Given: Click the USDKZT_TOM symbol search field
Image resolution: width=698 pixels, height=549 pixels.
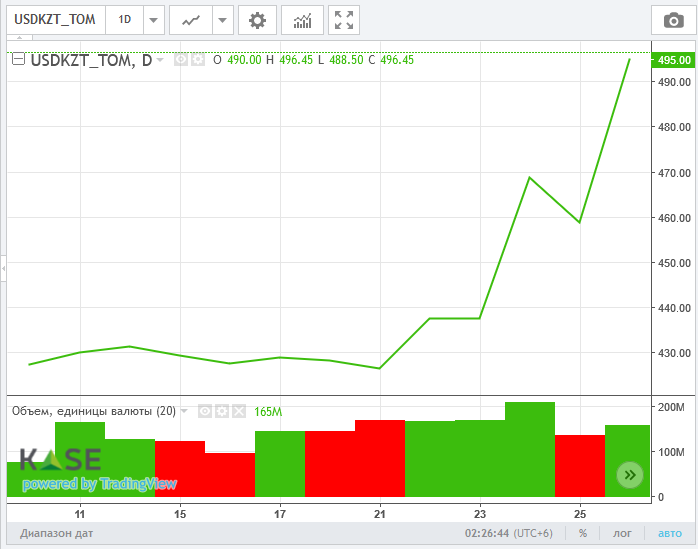Looking at the screenshot, I should [54, 20].
